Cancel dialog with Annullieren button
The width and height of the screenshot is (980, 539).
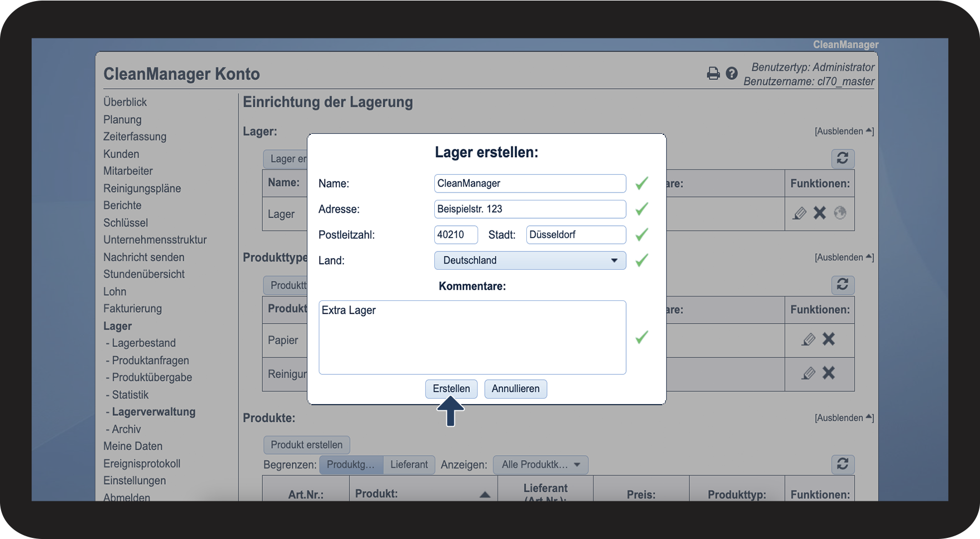[515, 389]
